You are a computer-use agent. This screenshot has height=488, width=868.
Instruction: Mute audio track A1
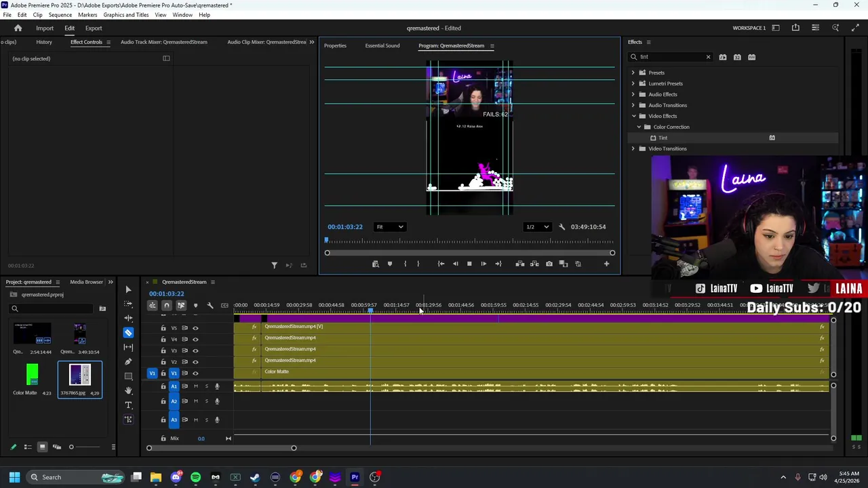pyautogui.click(x=195, y=386)
